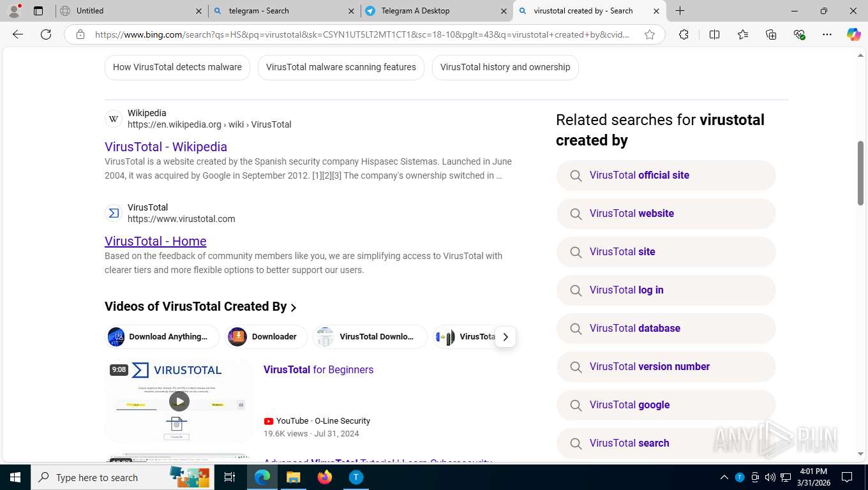Click the browser profile avatar icon

point(14,10)
